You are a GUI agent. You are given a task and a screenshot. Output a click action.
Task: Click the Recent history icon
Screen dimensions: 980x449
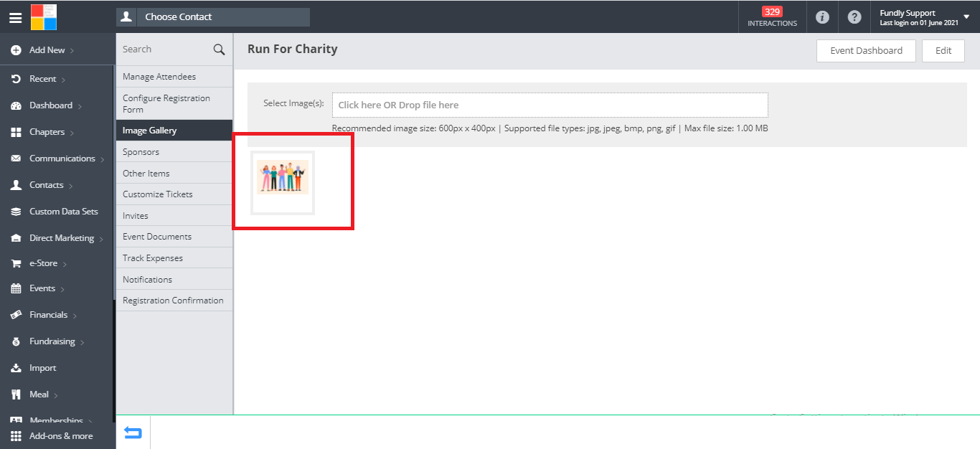pyautogui.click(x=16, y=79)
